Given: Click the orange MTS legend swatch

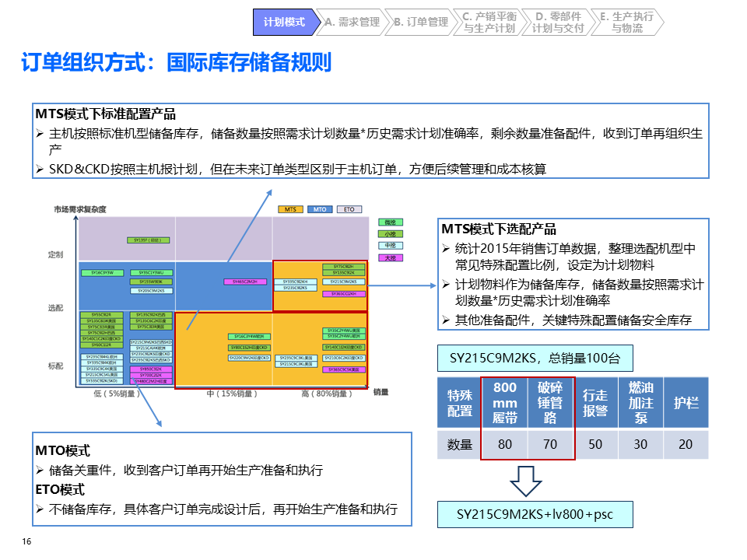Looking at the screenshot, I should [x=290, y=209].
